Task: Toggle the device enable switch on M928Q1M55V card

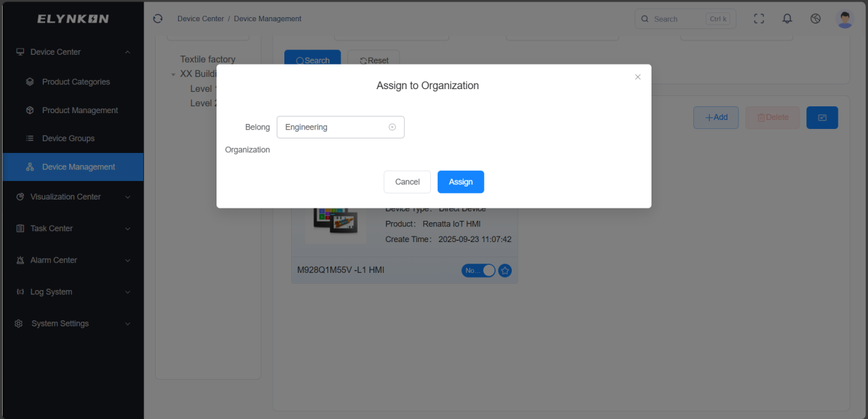Action: coord(478,270)
